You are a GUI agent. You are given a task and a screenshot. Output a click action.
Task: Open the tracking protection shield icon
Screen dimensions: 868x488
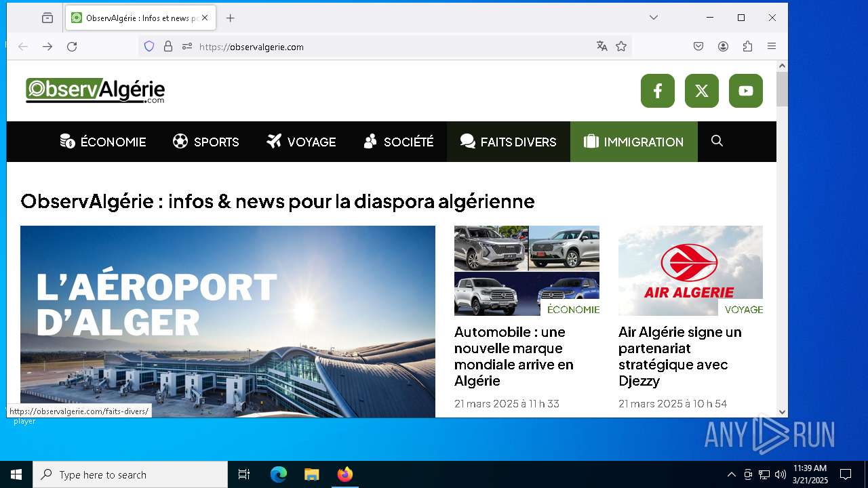click(x=149, y=47)
